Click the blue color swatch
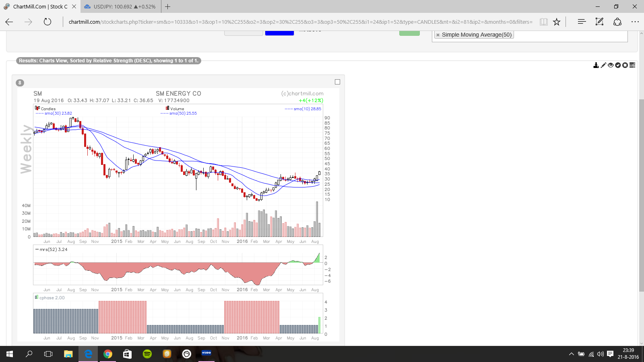Screen dimensions: 644x362 [279, 33]
